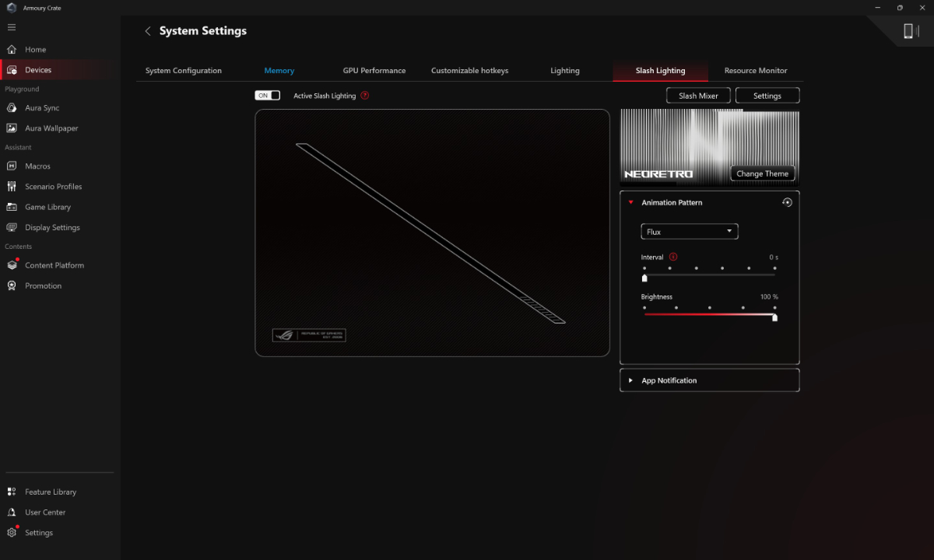Click the 0 s interval value

point(774,257)
